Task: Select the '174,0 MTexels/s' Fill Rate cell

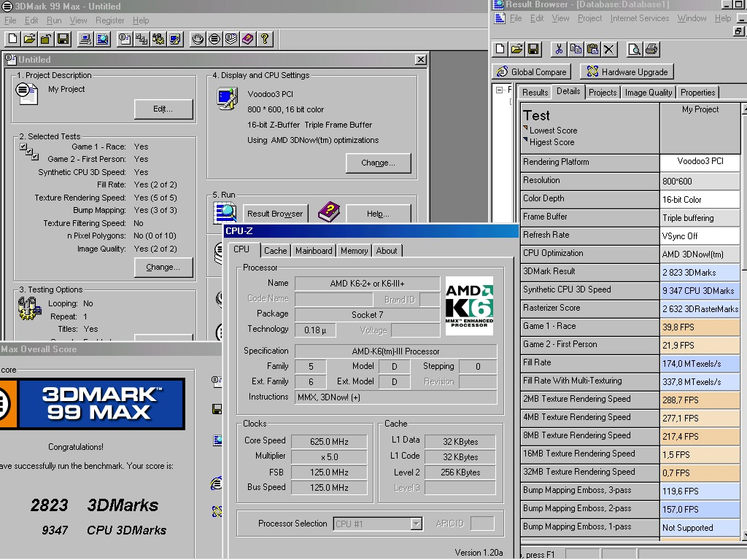Action: [700, 364]
